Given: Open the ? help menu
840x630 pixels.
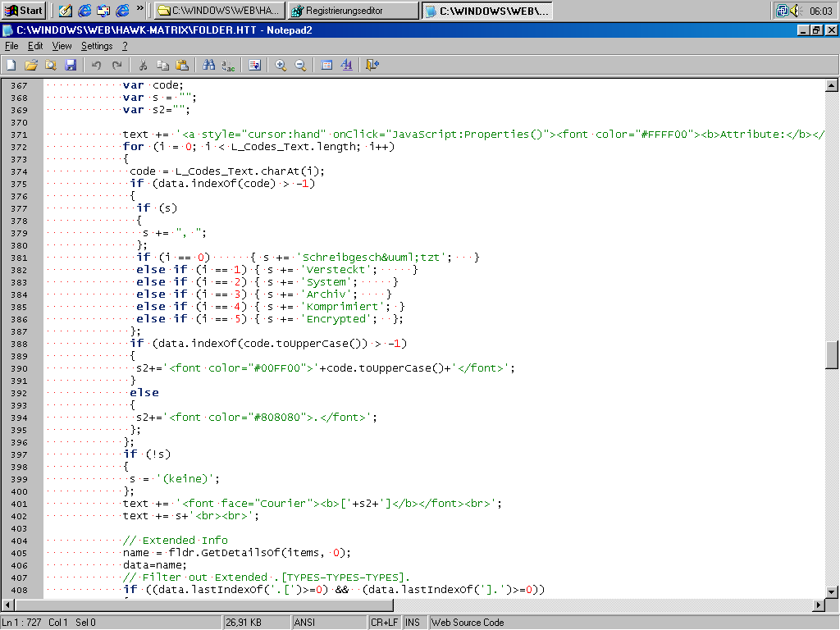Looking at the screenshot, I should 125,46.
